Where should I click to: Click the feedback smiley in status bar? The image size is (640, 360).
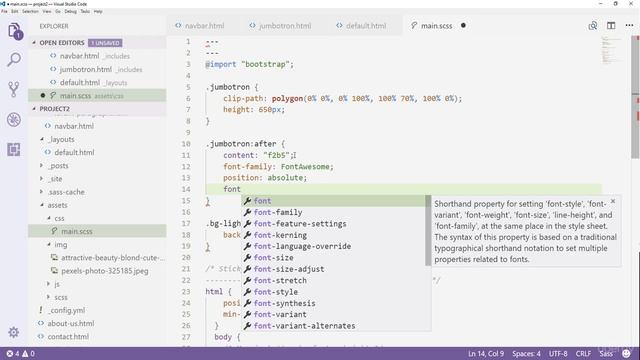(626, 353)
